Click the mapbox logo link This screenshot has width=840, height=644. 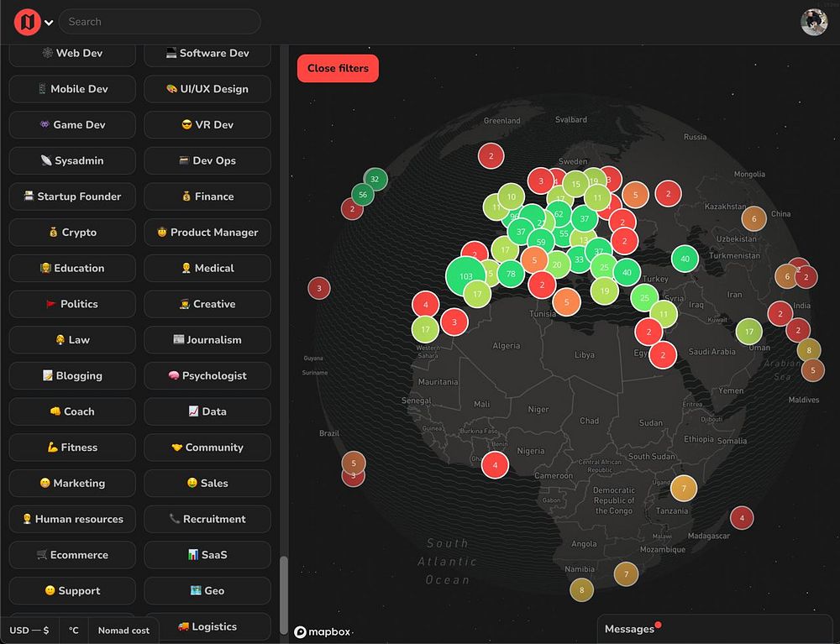323,632
